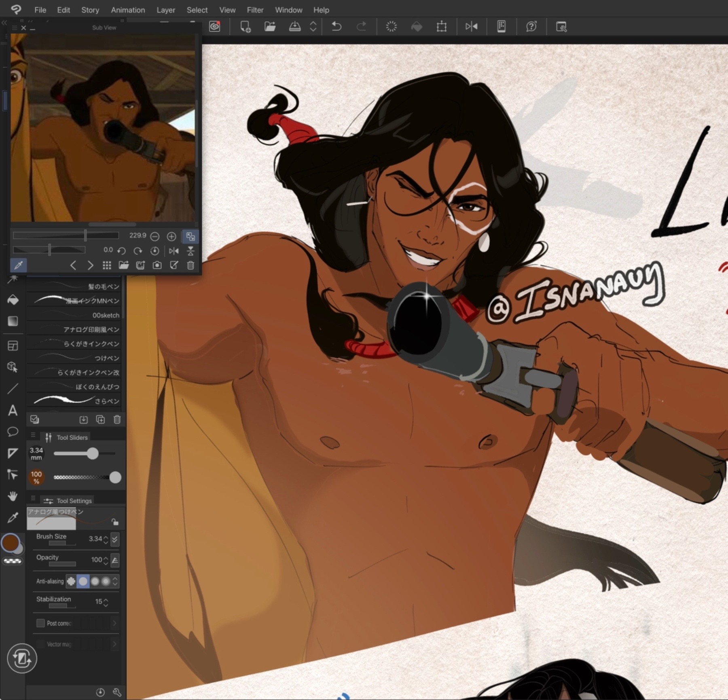
Task: Open the Clip Studio launcher icon
Action: coord(214,27)
